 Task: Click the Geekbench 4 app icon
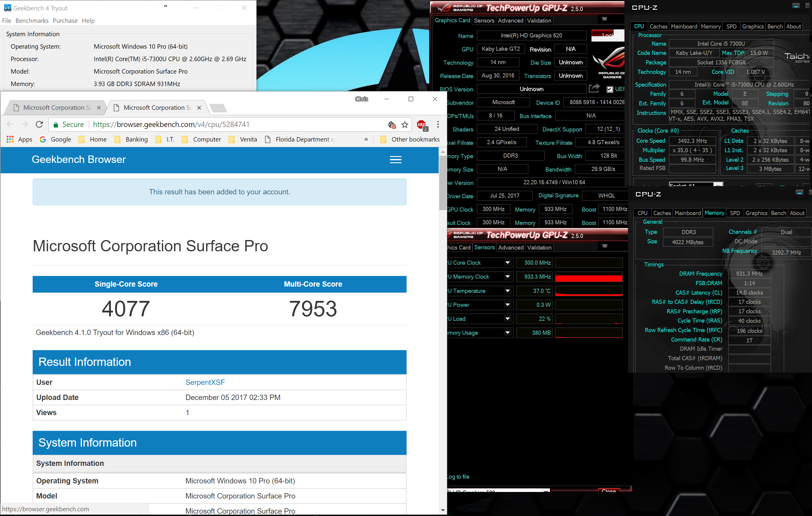tap(7, 8)
